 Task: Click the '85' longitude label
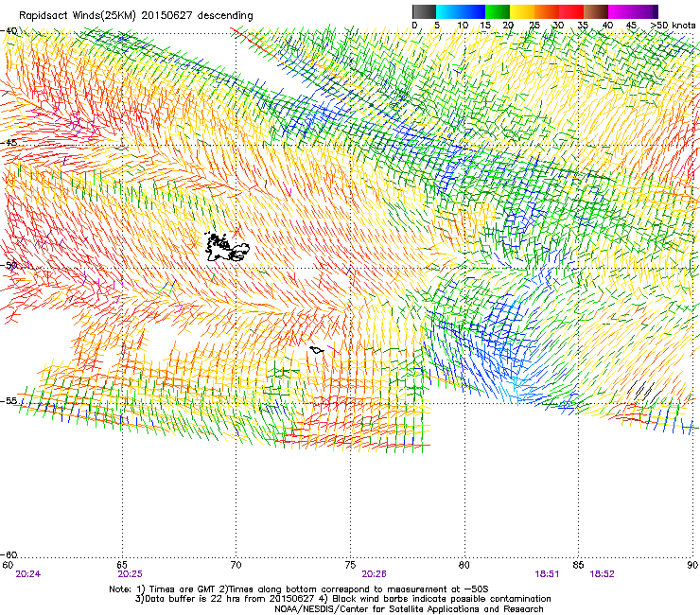[578, 565]
